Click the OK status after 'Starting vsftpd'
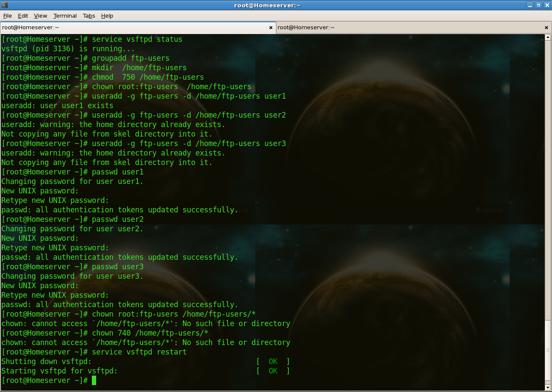The width and height of the screenshot is (552, 392). click(x=273, y=371)
